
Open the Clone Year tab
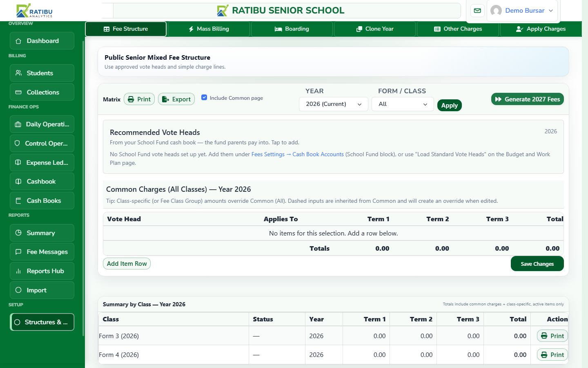point(375,29)
